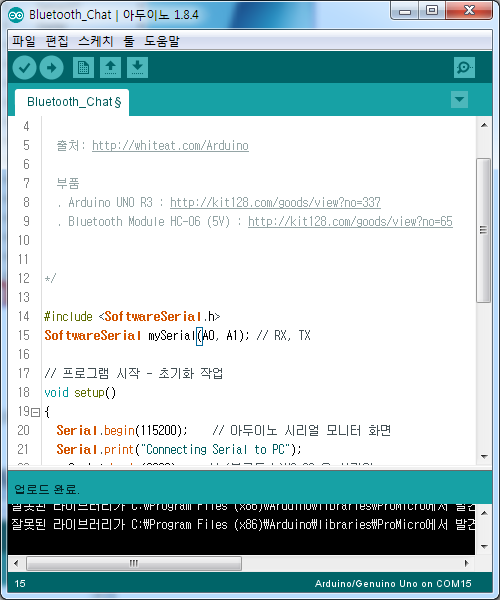The height and width of the screenshot is (600, 500).
Task: Open a sketch using the Open icon
Action: coord(111,68)
